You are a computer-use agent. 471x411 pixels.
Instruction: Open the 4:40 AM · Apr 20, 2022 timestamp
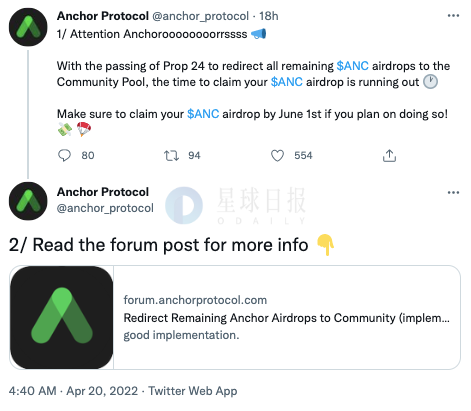coord(73,391)
